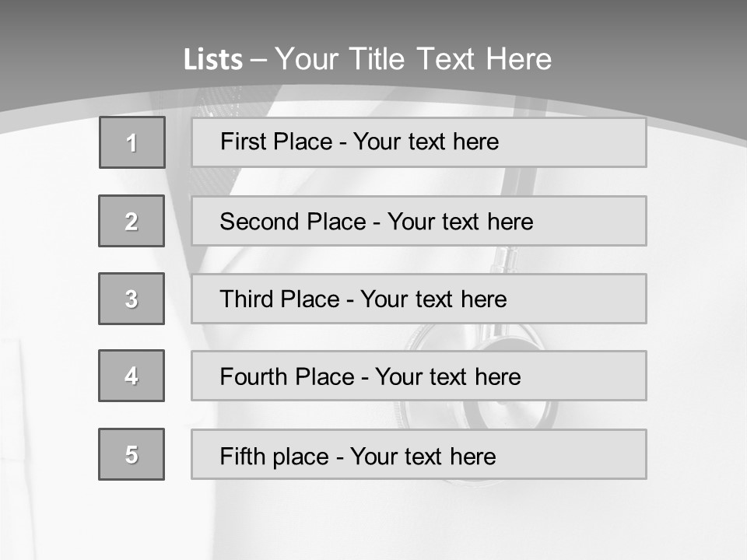Click the 'Third Place - Your text here' bar
The width and height of the screenshot is (747, 560).
point(419,299)
